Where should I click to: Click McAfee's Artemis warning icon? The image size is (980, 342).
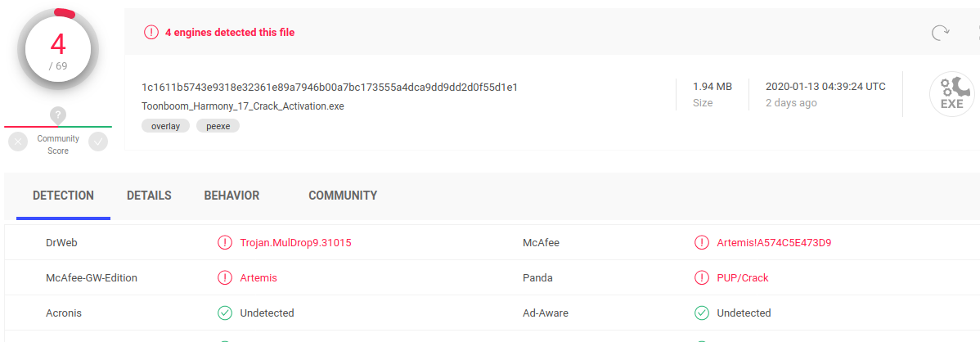[701, 243]
